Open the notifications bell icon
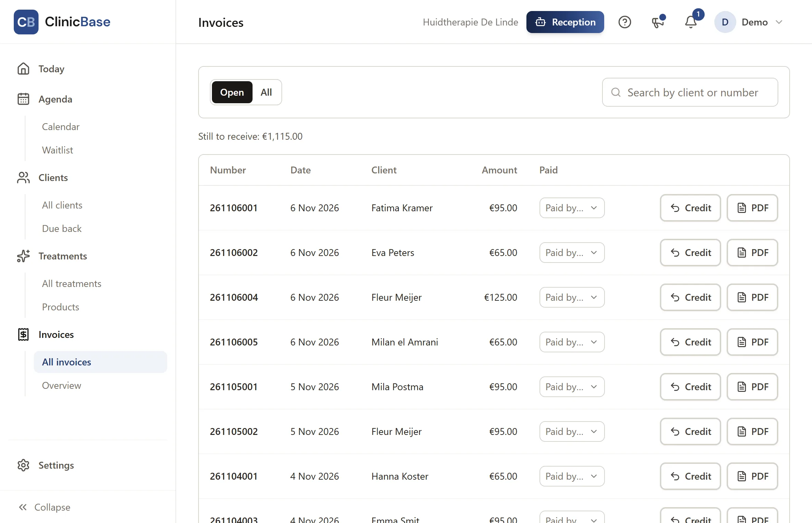Screen dimensions: 812x523 [x=691, y=22]
